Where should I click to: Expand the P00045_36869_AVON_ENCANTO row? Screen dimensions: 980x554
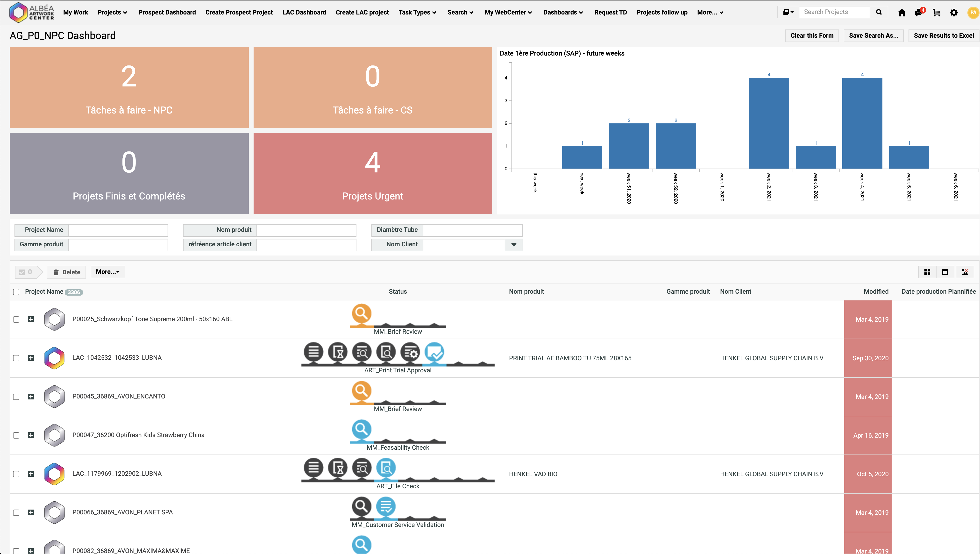point(31,397)
